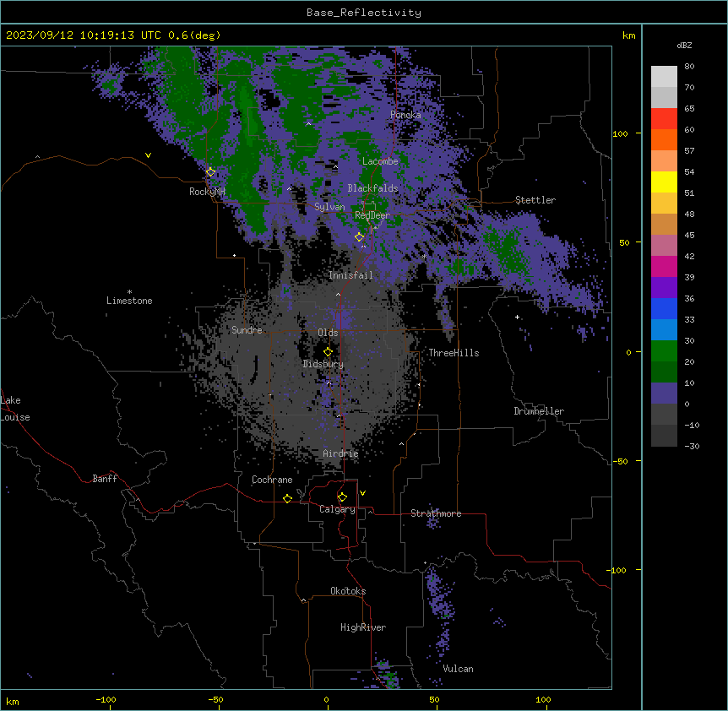The height and width of the screenshot is (711, 728).
Task: Click the Lacombe city label
Action: coord(380,161)
